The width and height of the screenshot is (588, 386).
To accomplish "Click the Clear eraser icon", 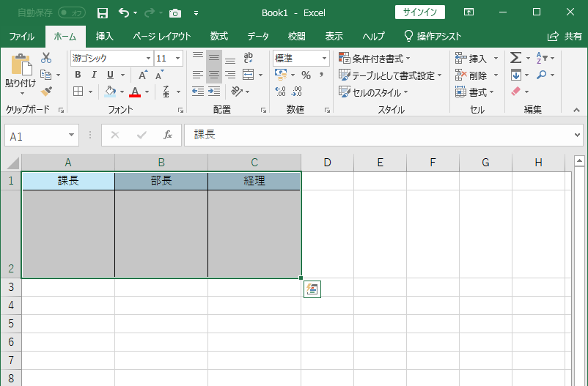I will click(x=515, y=92).
